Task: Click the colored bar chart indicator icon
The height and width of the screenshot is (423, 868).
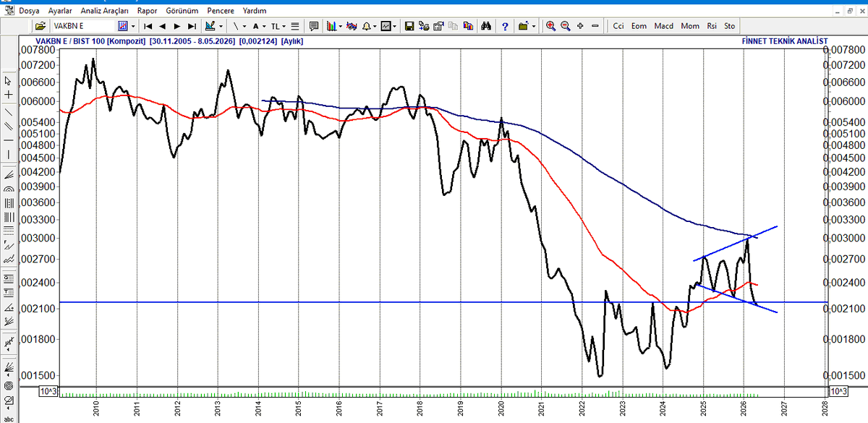Action: pyautogui.click(x=331, y=26)
